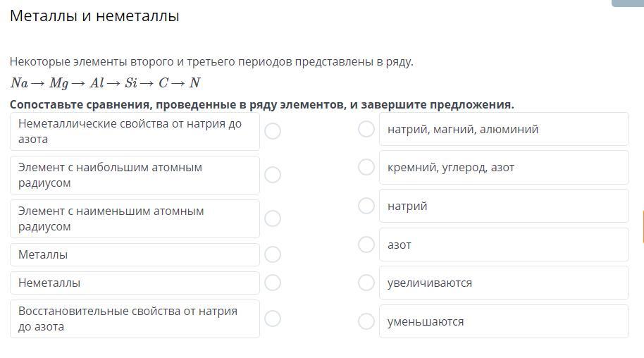Click the 'Неметаллы' statement box
The width and height of the screenshot is (644, 358).
[x=135, y=283]
